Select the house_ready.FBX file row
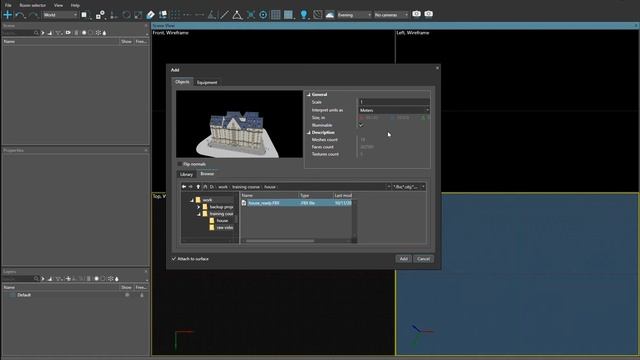 click(296, 203)
